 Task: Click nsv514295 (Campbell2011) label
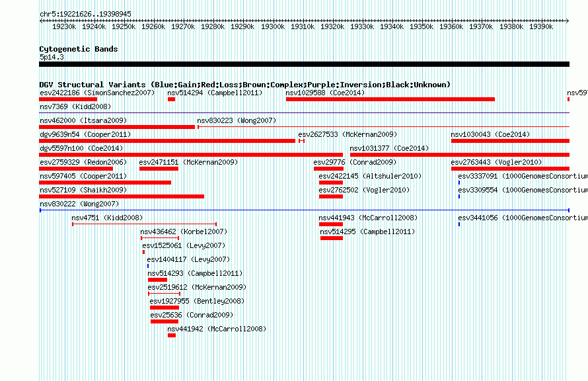coord(367,232)
